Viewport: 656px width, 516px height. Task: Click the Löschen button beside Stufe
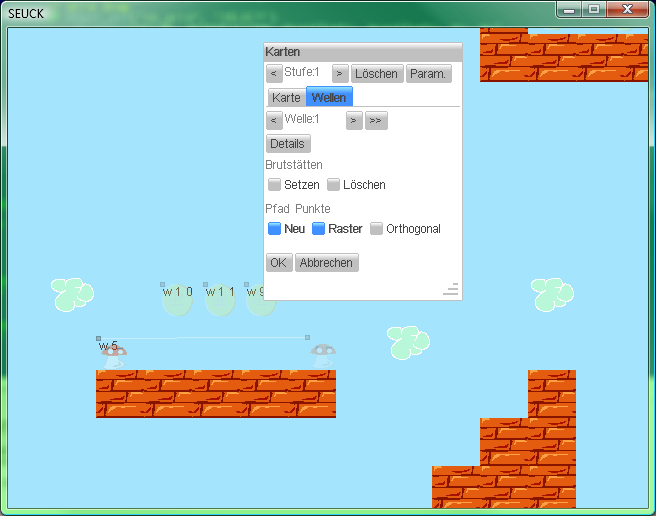(377, 74)
